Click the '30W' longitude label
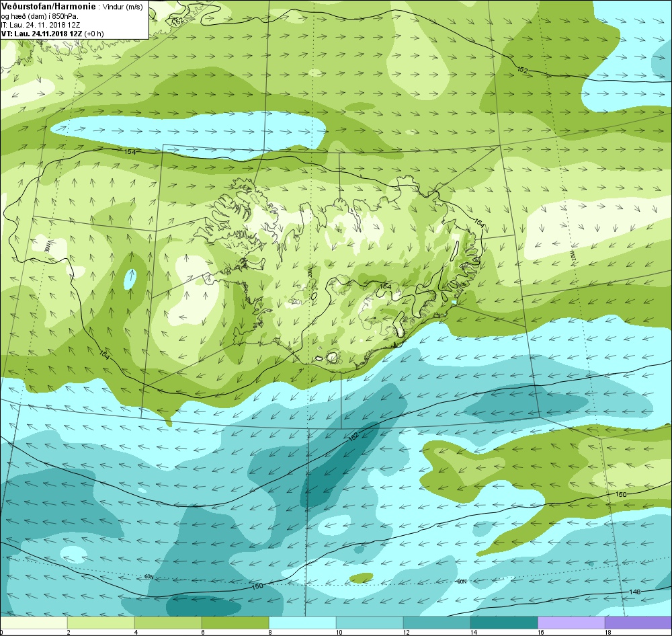Image resolution: width=672 pixels, height=636 pixels. click(x=48, y=246)
